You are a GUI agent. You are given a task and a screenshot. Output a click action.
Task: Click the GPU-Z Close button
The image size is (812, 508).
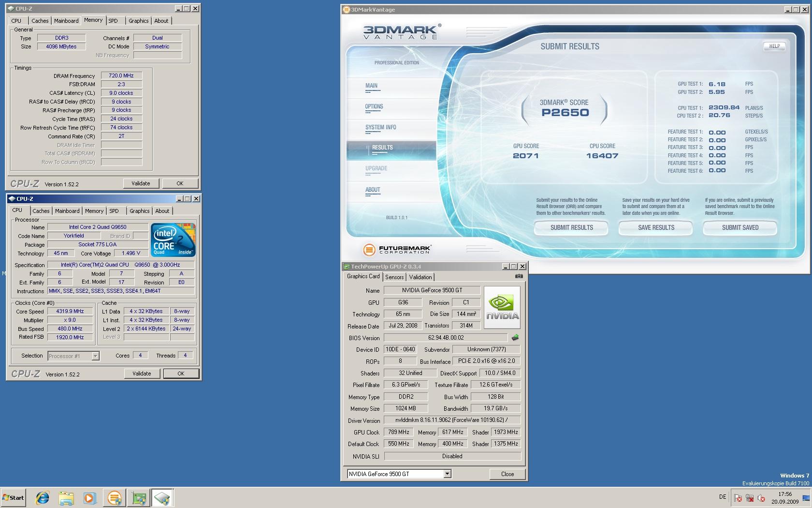point(507,474)
